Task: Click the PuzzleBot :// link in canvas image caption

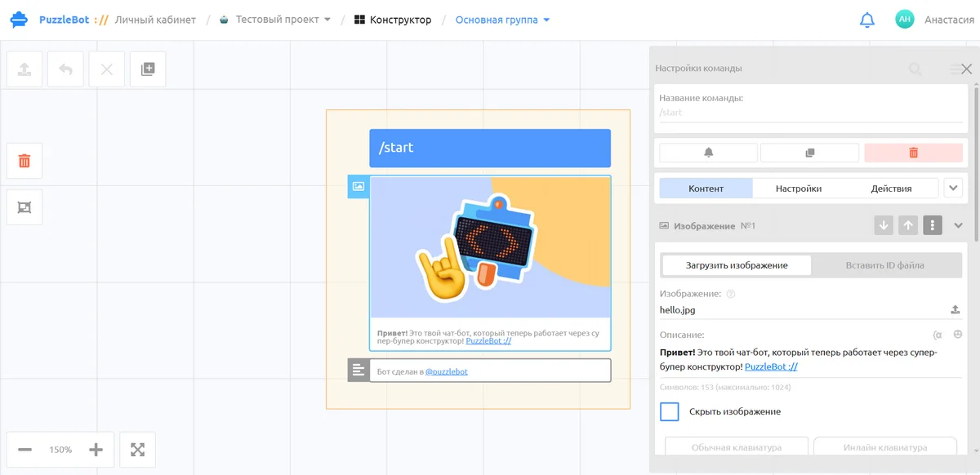Action: coord(488,341)
